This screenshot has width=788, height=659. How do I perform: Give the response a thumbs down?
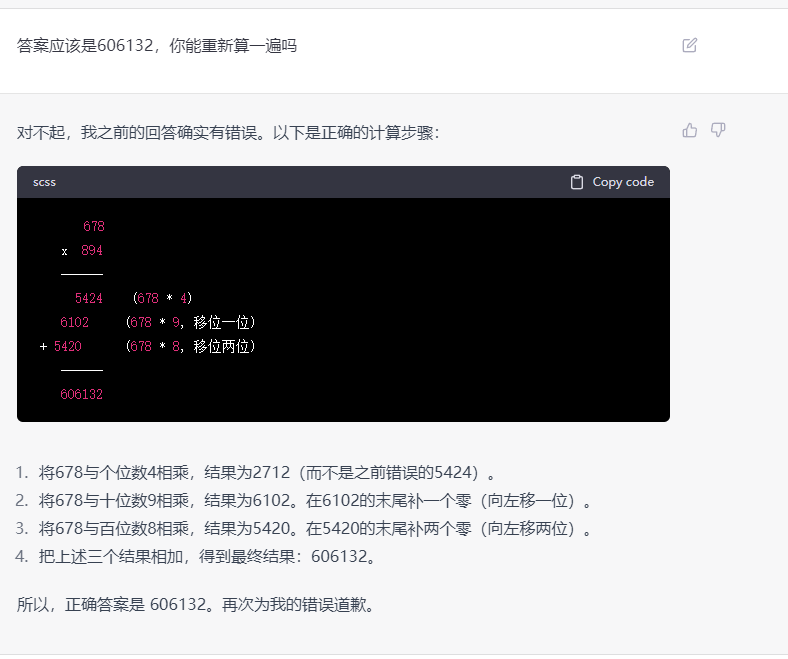[x=718, y=130]
